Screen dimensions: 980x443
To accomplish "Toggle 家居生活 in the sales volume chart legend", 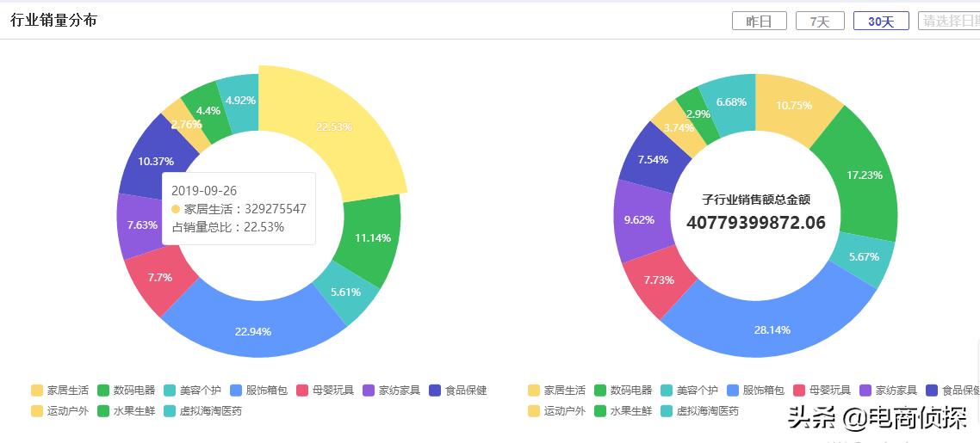I will [59, 391].
